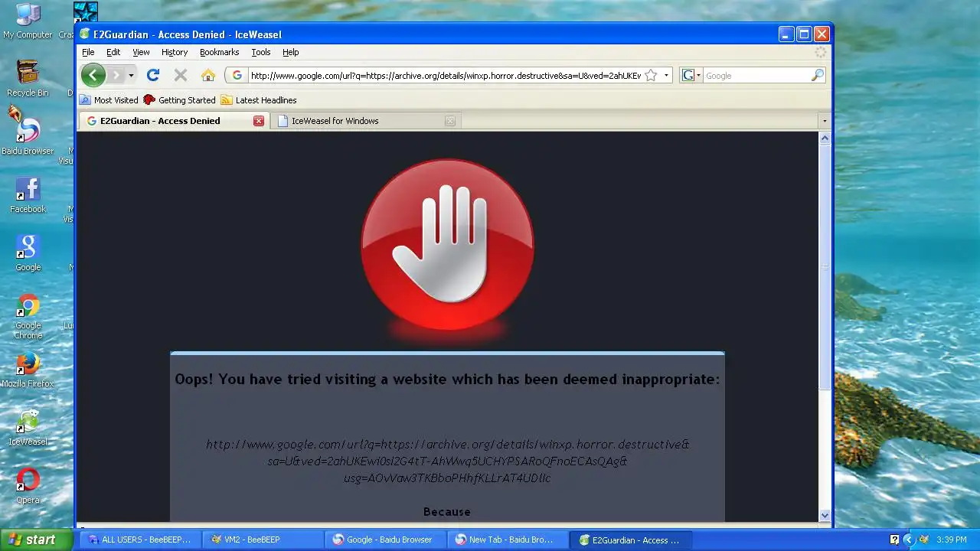Image resolution: width=980 pixels, height=551 pixels.
Task: Go to the home page icon
Action: pos(207,75)
